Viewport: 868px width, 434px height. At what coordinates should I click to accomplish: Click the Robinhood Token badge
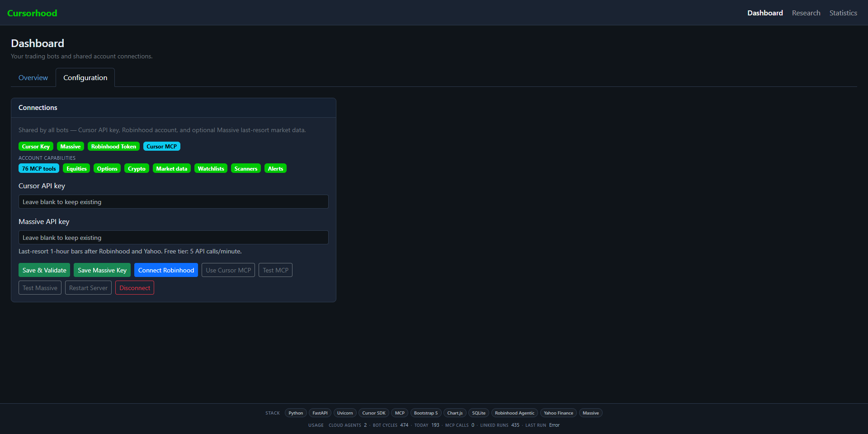coord(113,146)
